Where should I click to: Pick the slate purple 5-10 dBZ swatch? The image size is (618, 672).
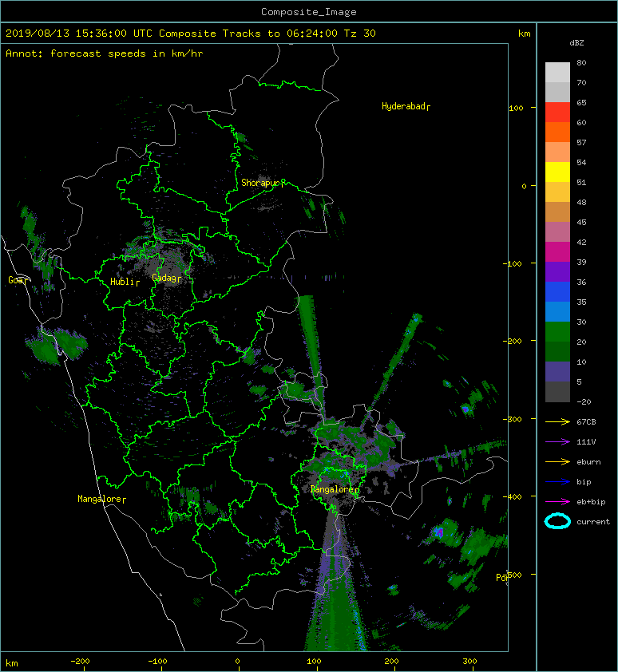coord(557,371)
